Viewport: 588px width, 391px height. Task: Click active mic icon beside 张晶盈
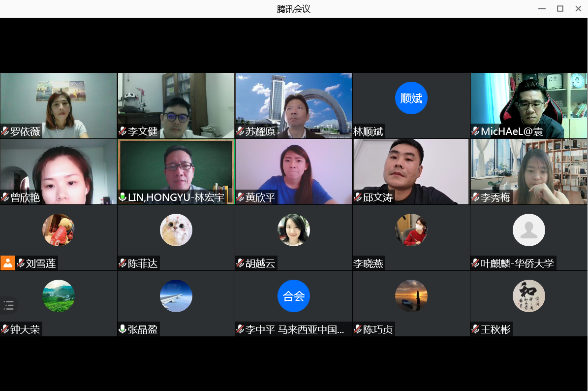pyautogui.click(x=123, y=329)
